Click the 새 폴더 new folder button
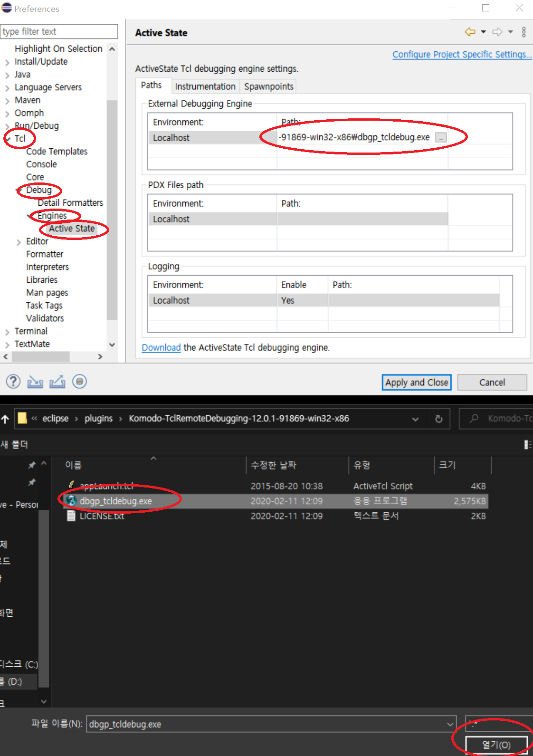 (x=14, y=444)
